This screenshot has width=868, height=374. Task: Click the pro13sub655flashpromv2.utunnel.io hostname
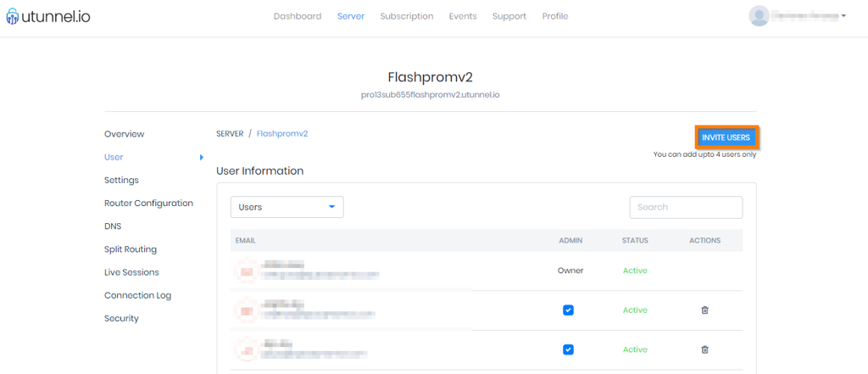pyautogui.click(x=430, y=95)
